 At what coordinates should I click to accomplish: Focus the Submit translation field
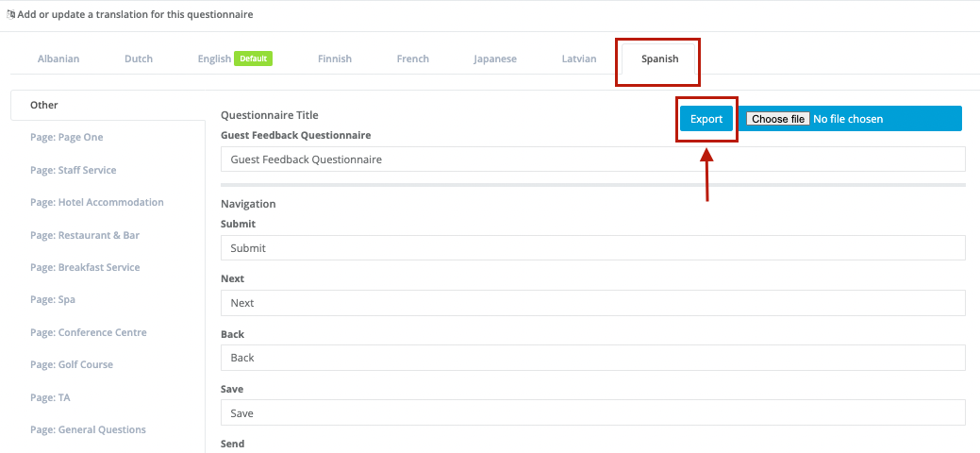tap(593, 248)
